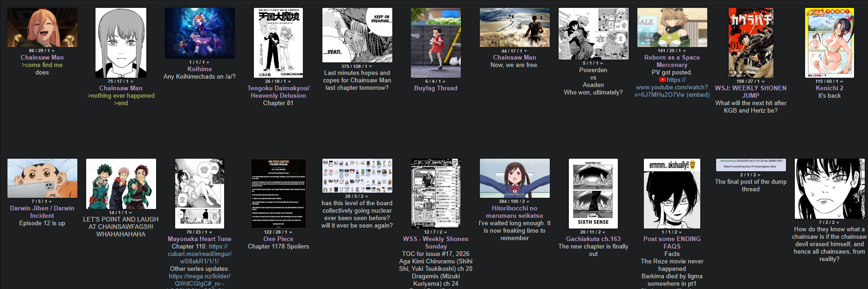868x289 pixels.
Task: Open the Kenichi 2 thread menu arrow
Action: (x=841, y=81)
